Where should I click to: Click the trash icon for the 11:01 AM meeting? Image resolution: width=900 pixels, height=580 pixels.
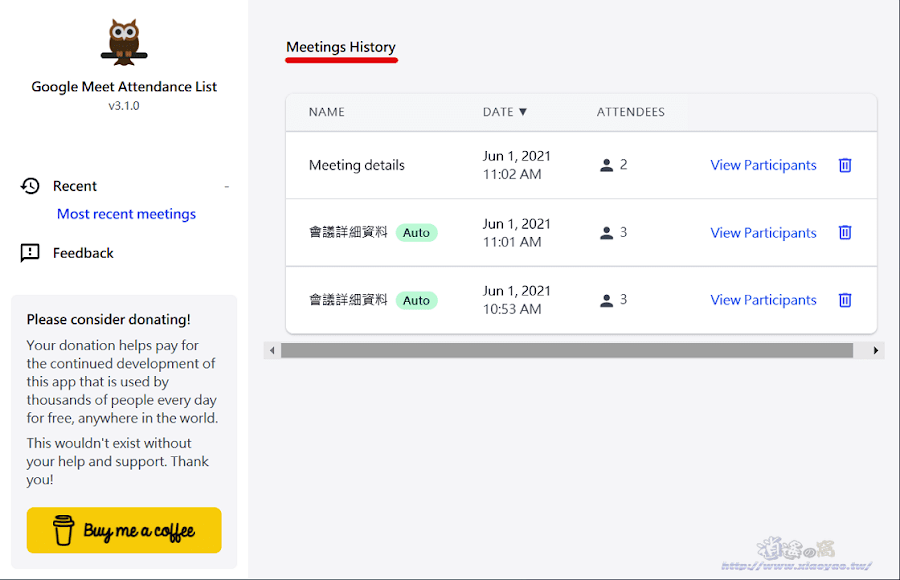point(845,232)
